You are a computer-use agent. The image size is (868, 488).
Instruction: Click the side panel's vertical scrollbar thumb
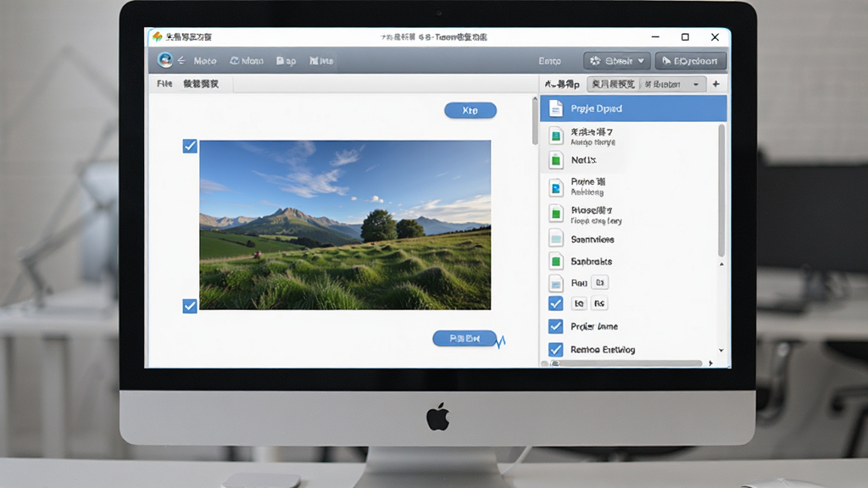coord(721,191)
